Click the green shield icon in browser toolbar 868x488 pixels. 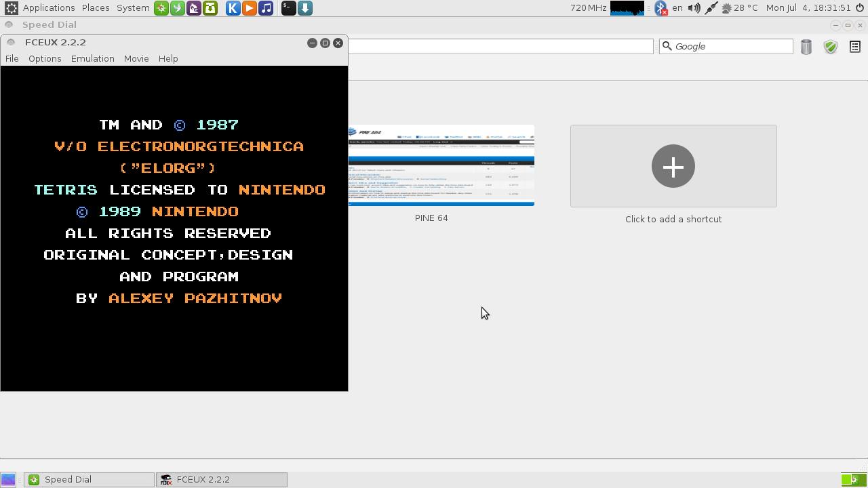(x=830, y=47)
